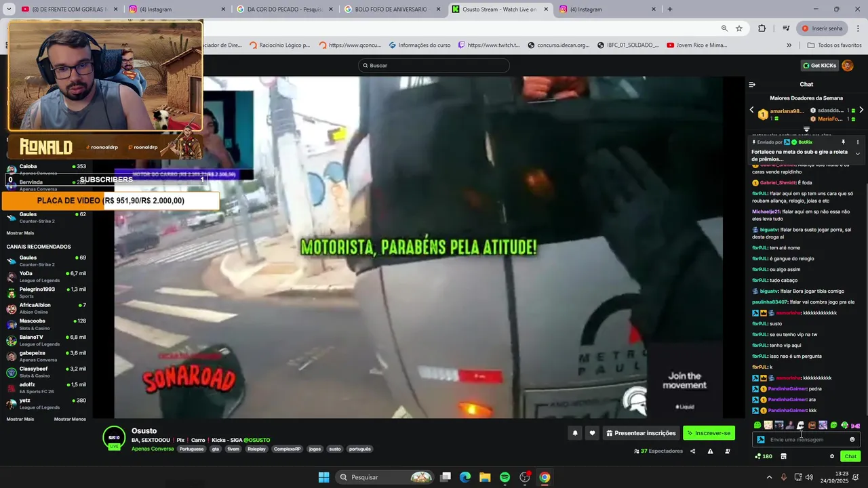868x488 pixels.
Task: Click the Windows taskbar Pesquisar search box
Action: pos(384,477)
